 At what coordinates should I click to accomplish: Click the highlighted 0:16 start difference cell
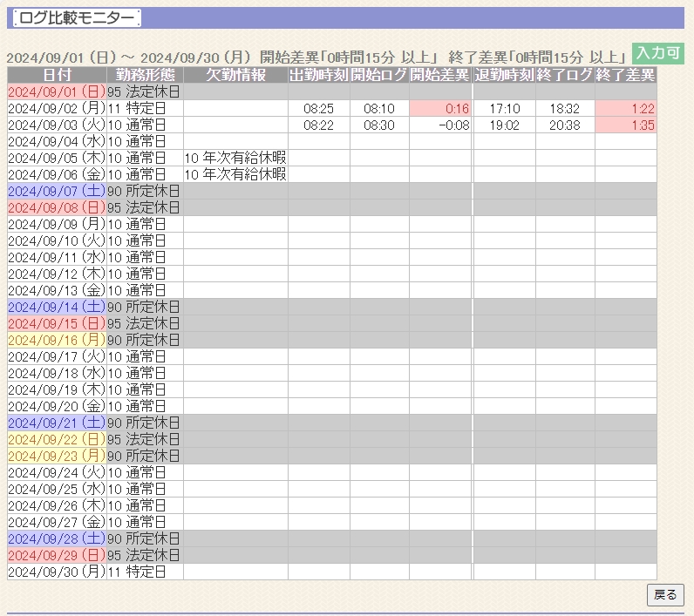point(439,109)
